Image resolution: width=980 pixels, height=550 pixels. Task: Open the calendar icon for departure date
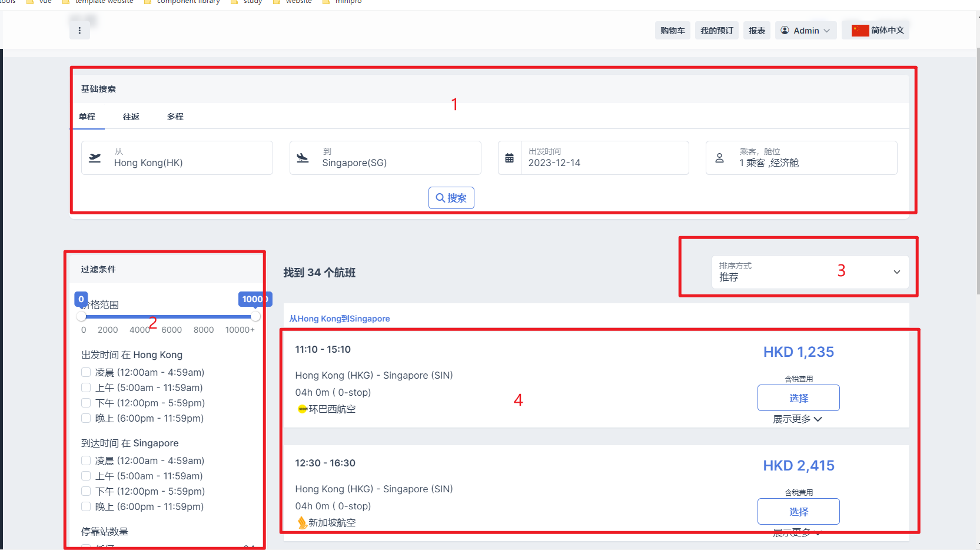(510, 158)
